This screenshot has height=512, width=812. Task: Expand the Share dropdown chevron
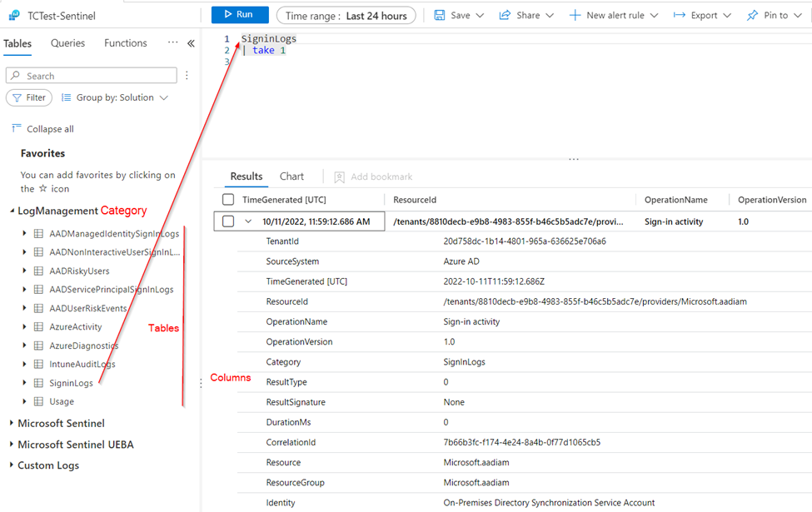pos(550,16)
